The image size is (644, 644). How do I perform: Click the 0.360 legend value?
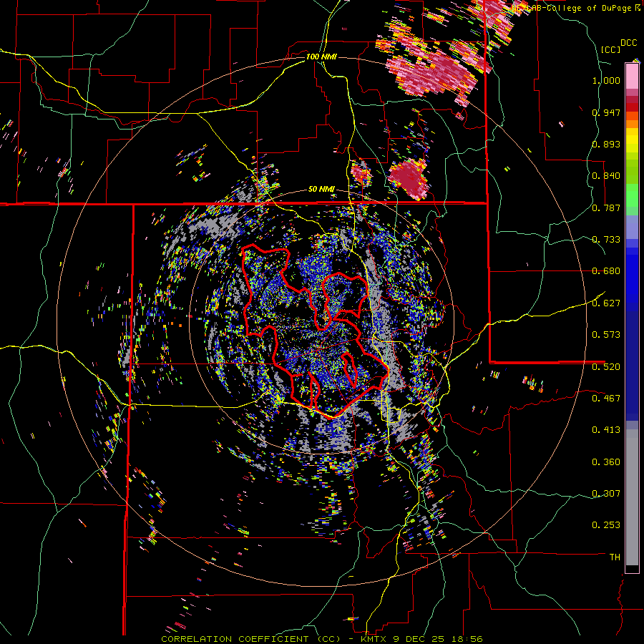pos(606,462)
